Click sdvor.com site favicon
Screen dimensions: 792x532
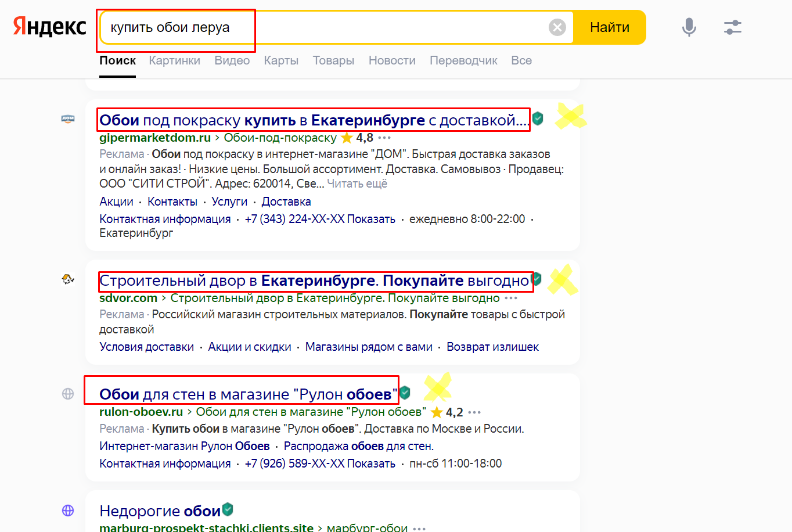[68, 279]
